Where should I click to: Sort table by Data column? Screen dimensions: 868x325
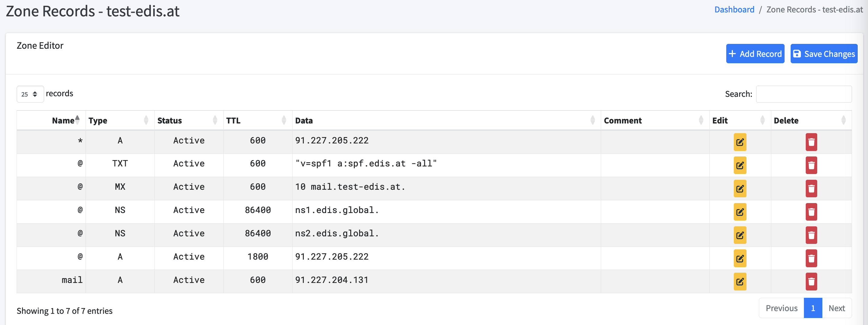[446, 120]
